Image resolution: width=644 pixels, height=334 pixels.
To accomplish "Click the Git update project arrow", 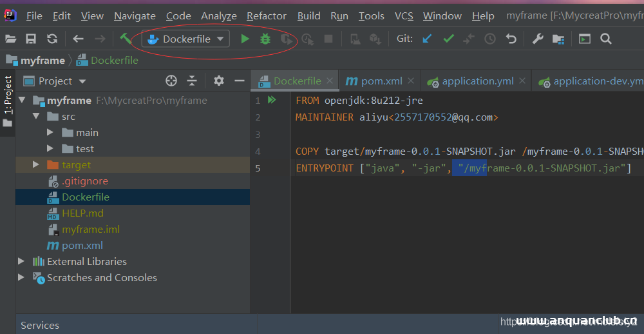I will pyautogui.click(x=427, y=39).
